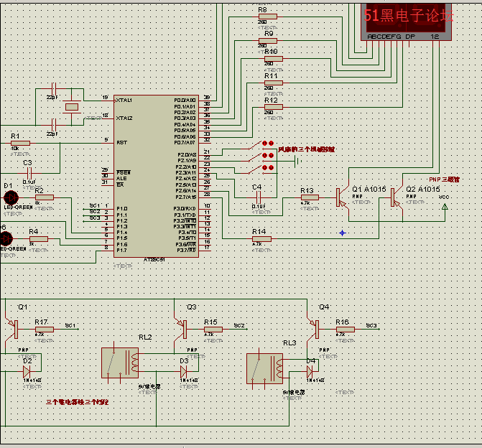
Task: Click the seven-segment display component
Action: 406,22
